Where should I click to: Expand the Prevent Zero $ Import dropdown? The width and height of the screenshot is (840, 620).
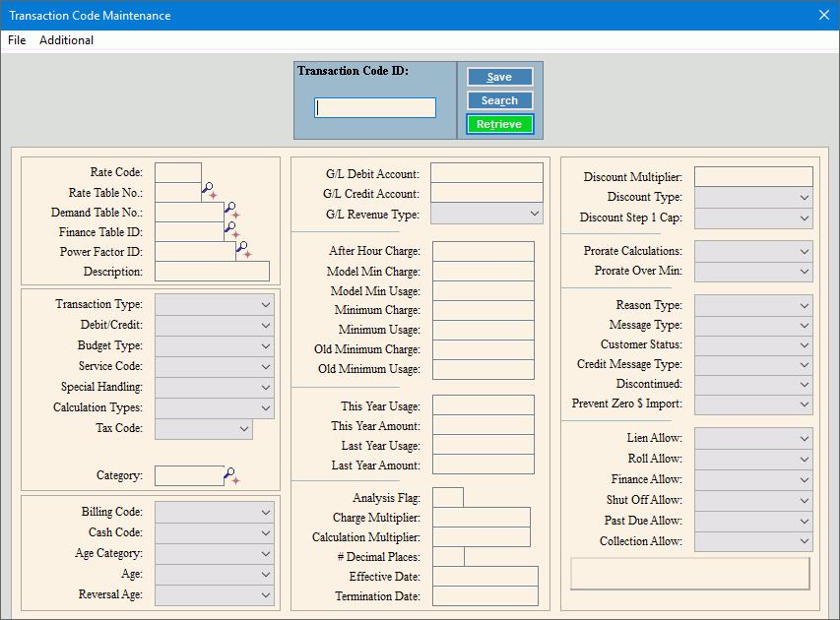[753, 404]
